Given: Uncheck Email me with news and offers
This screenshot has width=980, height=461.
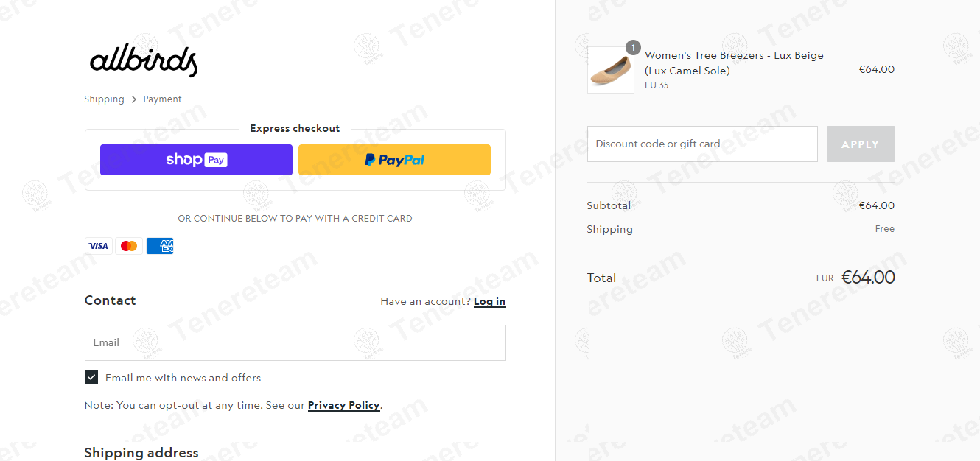Looking at the screenshot, I should pos(91,378).
